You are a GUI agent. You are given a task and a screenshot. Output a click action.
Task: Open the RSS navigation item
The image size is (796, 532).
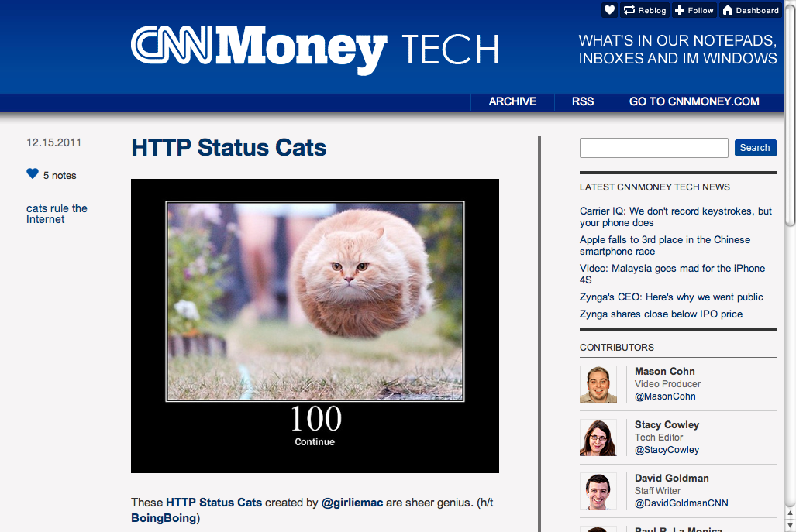coord(583,101)
